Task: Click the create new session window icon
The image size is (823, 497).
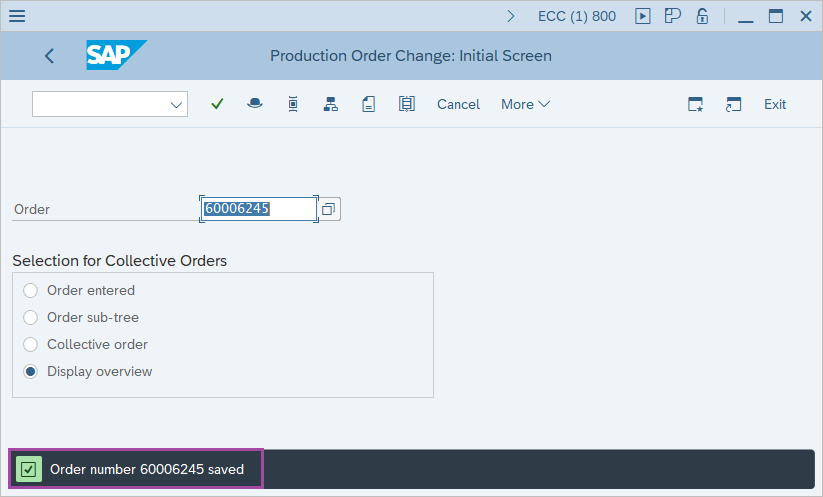Action: 695,104
